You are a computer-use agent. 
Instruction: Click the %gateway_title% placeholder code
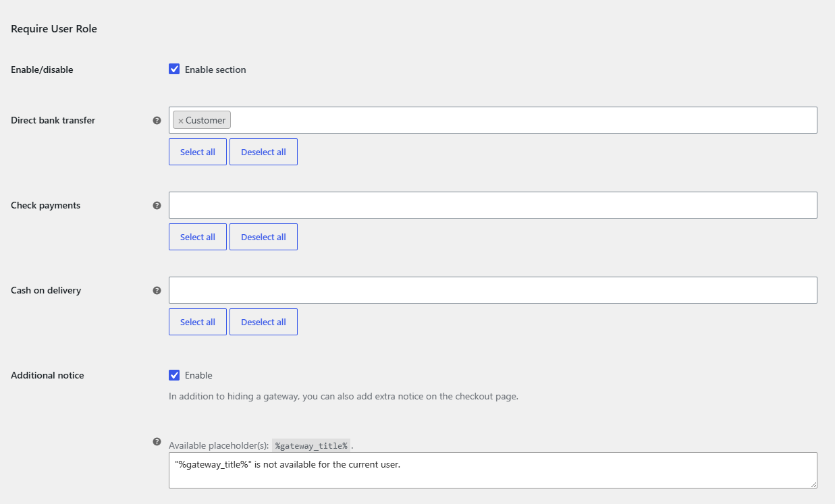coord(311,446)
